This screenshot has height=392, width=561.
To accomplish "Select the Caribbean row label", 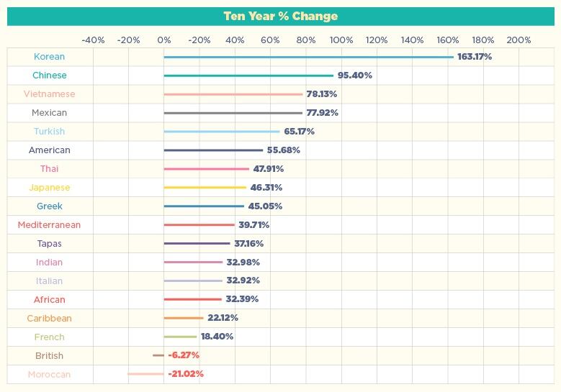I will (50, 319).
